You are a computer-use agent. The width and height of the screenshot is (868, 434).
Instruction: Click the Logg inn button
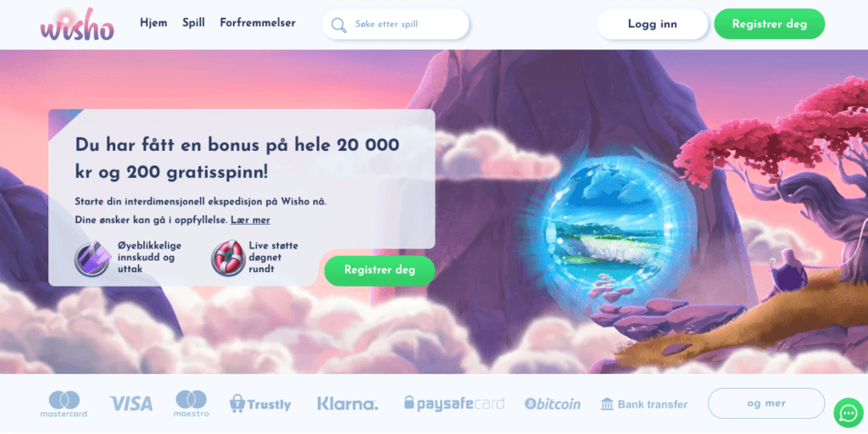pos(652,24)
